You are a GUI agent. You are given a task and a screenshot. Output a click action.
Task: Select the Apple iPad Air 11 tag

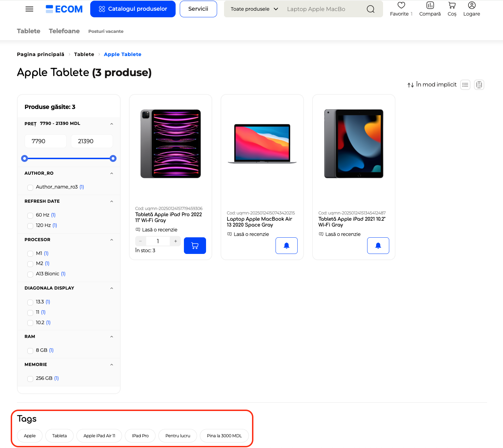[x=99, y=436]
